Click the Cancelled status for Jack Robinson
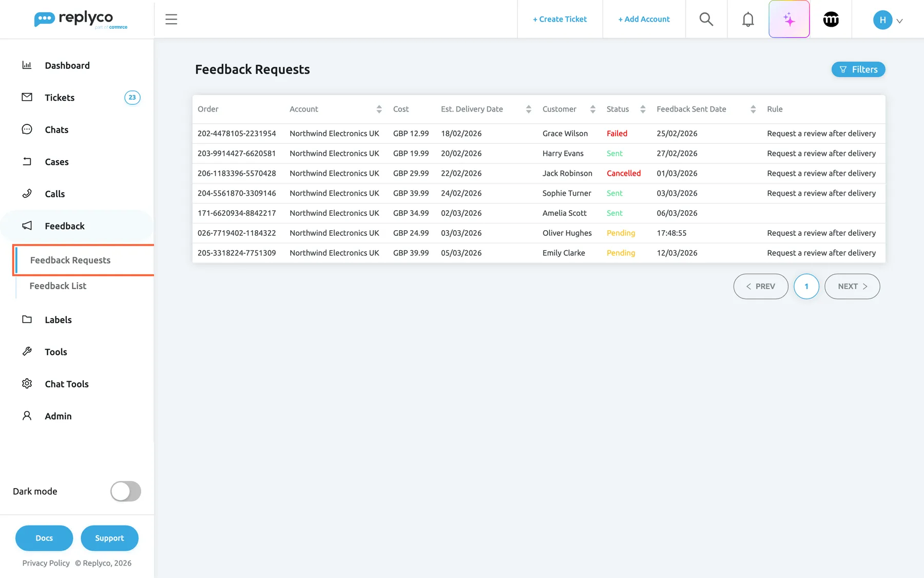This screenshot has height=578, width=924. click(x=624, y=173)
